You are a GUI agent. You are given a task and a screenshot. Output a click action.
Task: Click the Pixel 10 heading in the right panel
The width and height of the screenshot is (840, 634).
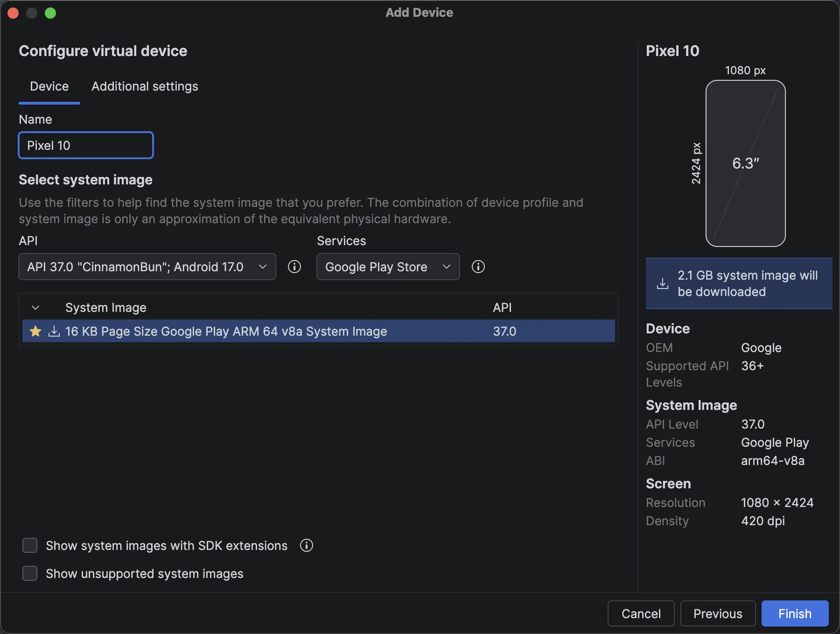(672, 51)
